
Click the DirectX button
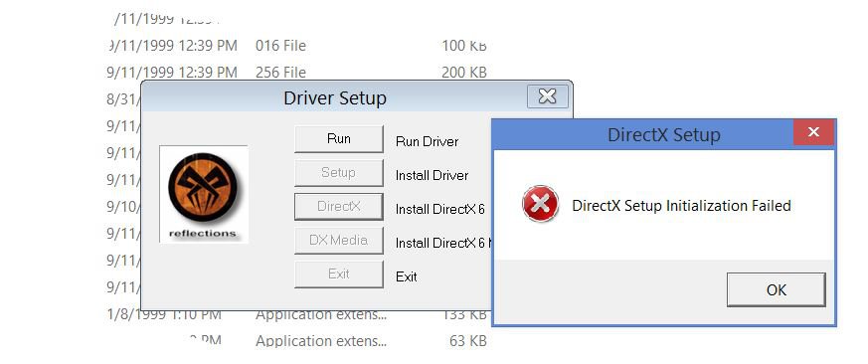click(339, 207)
